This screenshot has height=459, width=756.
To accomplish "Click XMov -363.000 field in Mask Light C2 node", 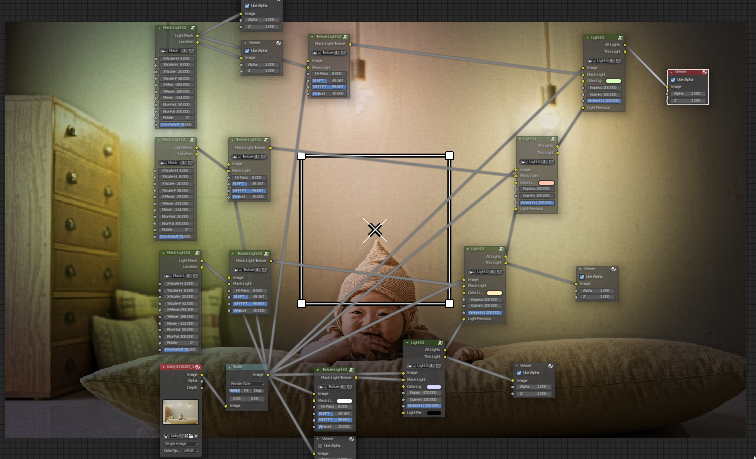I will tap(176, 85).
